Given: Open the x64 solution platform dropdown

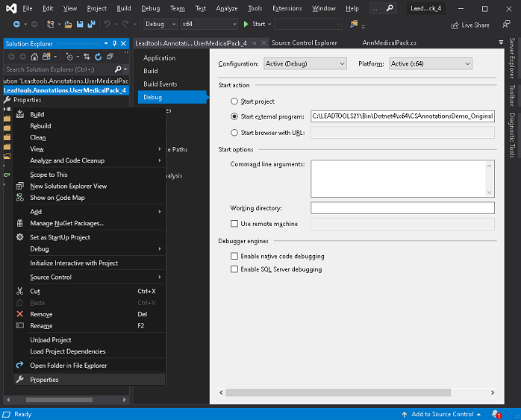Looking at the screenshot, I should pyautogui.click(x=209, y=24).
